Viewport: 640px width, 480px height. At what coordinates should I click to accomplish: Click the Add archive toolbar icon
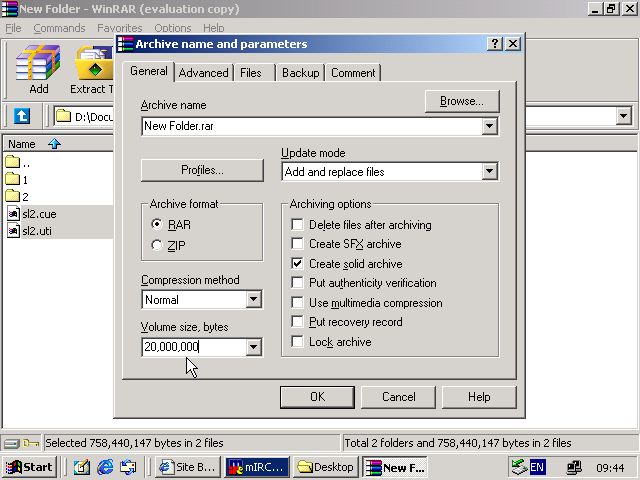(38, 63)
